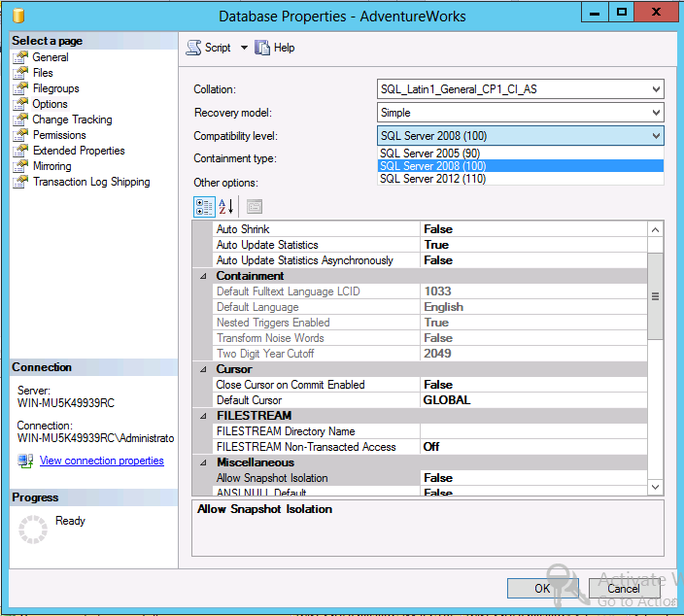This screenshot has width=684, height=616.
Task: Select Close Cursor on Commit Enabled row
Action: click(x=431, y=385)
